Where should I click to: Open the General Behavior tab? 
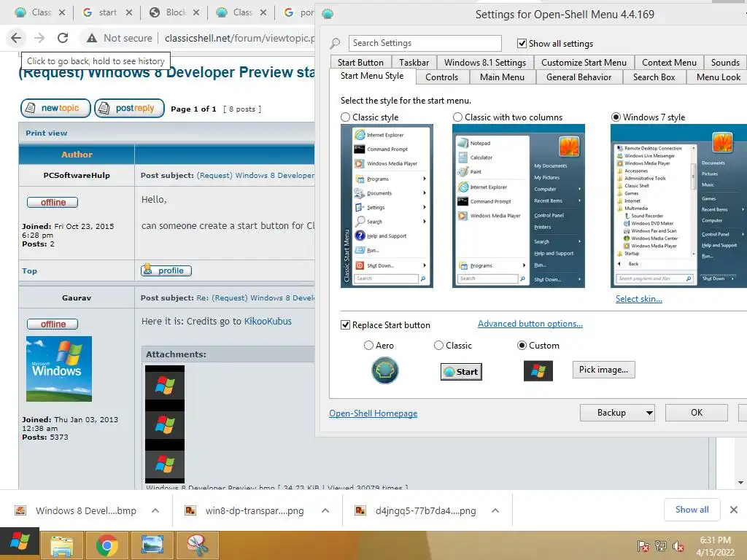[x=578, y=77]
